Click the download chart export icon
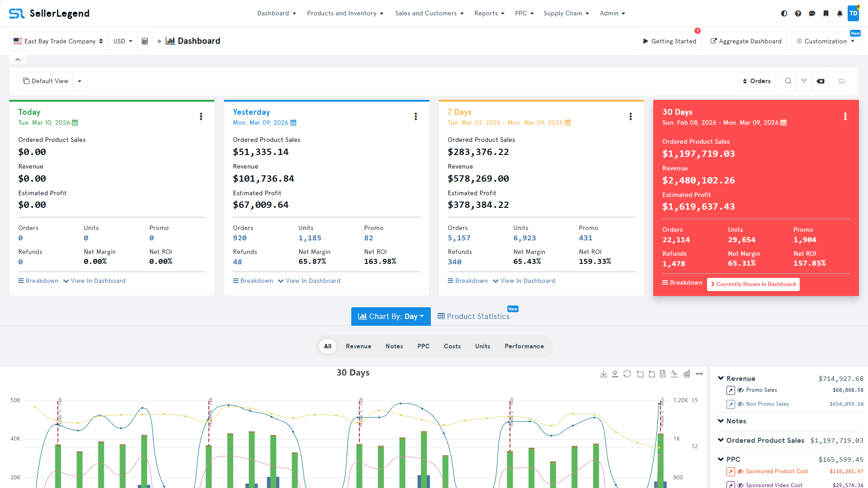The height and width of the screenshot is (488, 868). tap(604, 374)
